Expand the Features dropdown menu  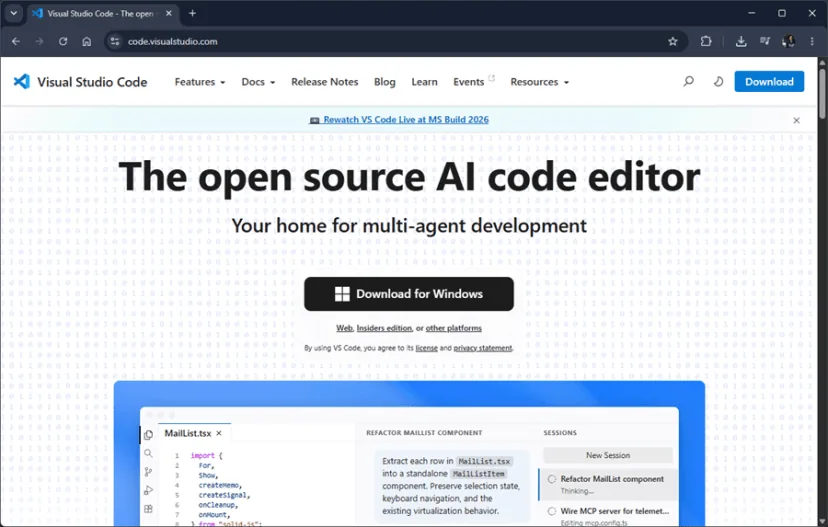[x=200, y=82]
